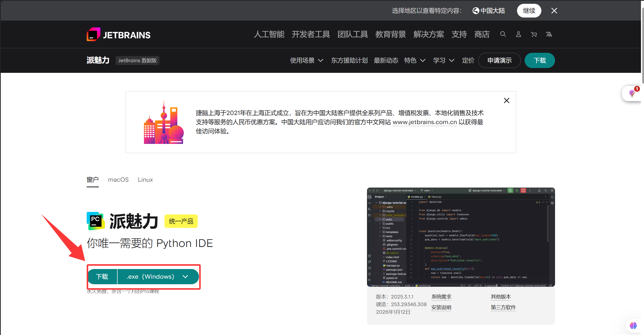Select the 中国大陆 region globe option

(489, 11)
